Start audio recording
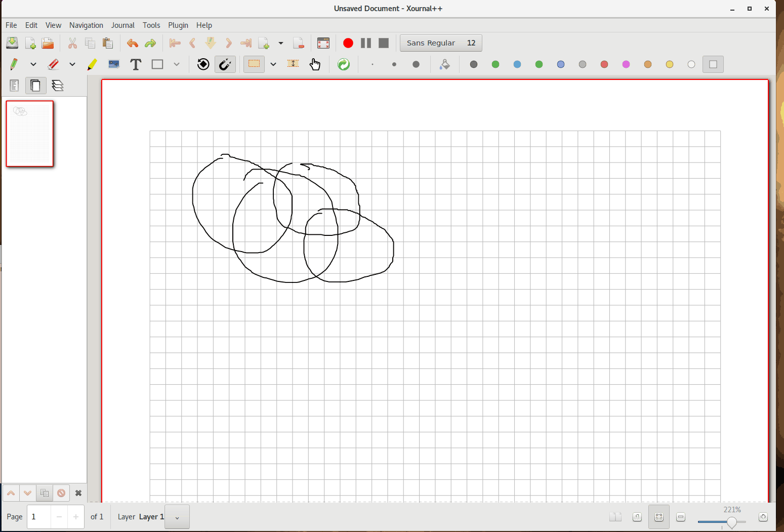Image resolution: width=784 pixels, height=532 pixels. [348, 43]
